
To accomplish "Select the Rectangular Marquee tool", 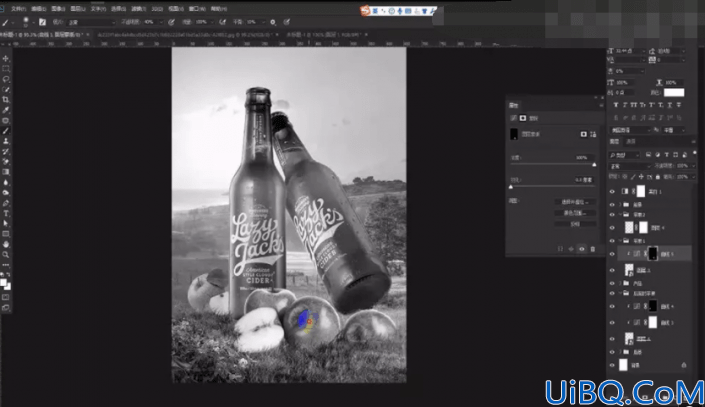I will click(6, 69).
